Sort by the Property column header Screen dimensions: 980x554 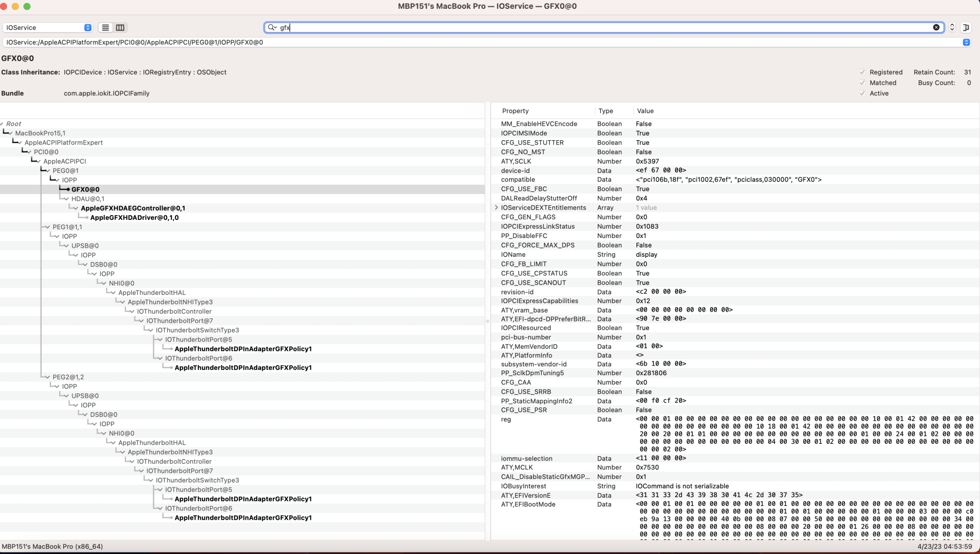(x=515, y=111)
